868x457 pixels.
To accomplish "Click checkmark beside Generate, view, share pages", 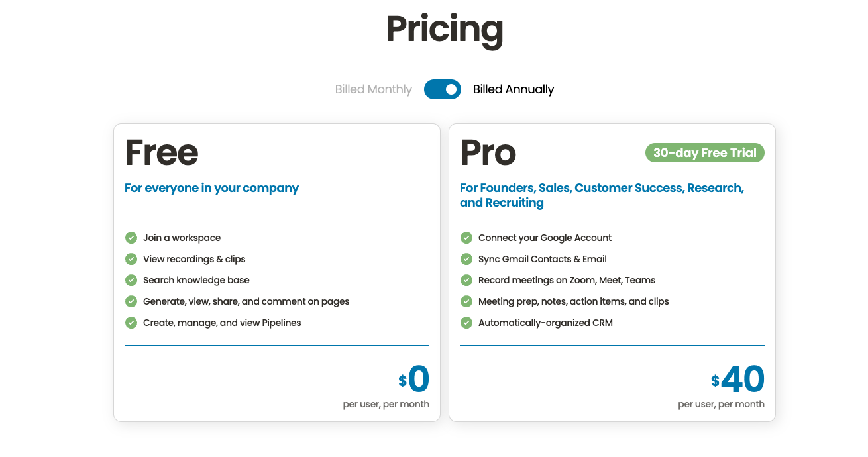I will click(131, 301).
